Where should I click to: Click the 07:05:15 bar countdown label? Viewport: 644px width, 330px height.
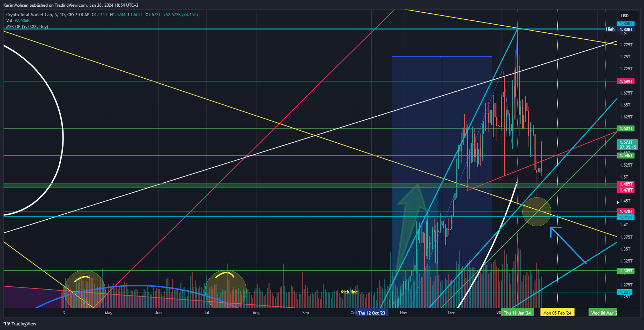[628, 147]
